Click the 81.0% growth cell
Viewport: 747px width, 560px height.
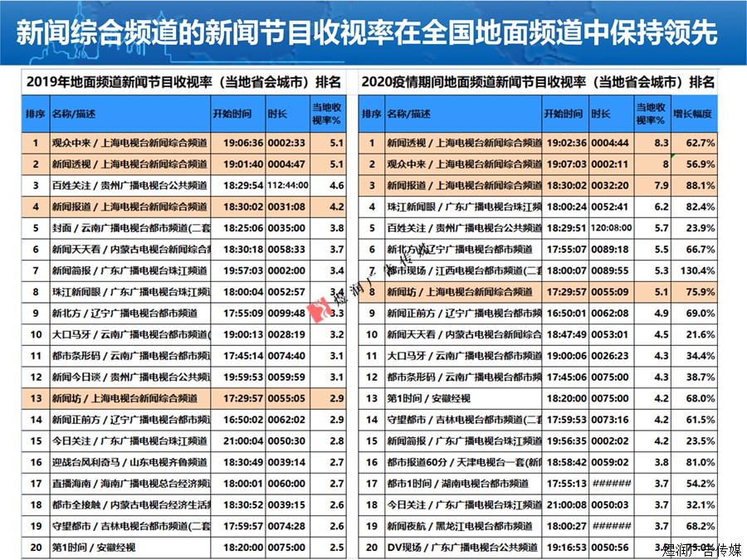tap(694, 462)
